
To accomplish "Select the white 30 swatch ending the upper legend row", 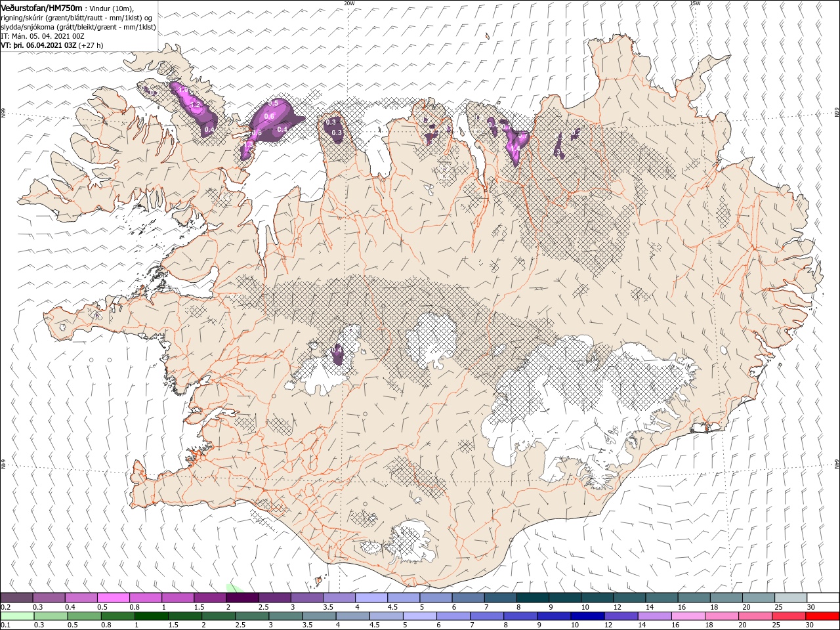I will (823, 598).
